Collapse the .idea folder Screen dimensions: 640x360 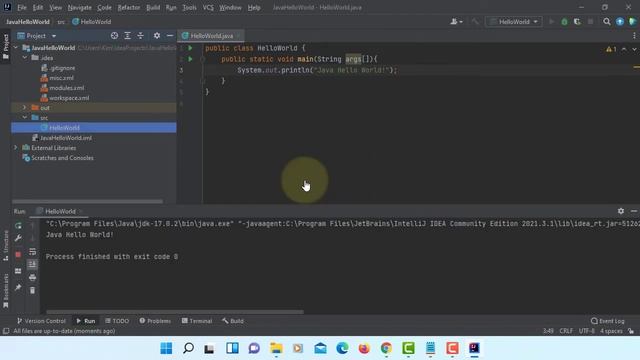[x=25, y=58]
